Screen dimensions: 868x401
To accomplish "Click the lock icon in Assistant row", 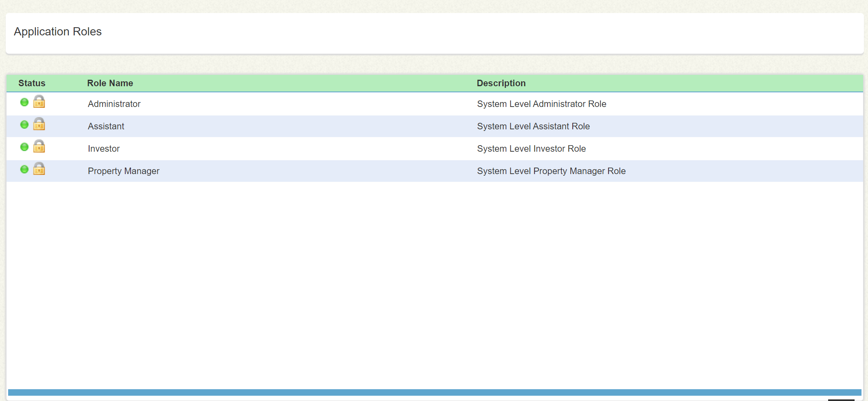I will (39, 124).
